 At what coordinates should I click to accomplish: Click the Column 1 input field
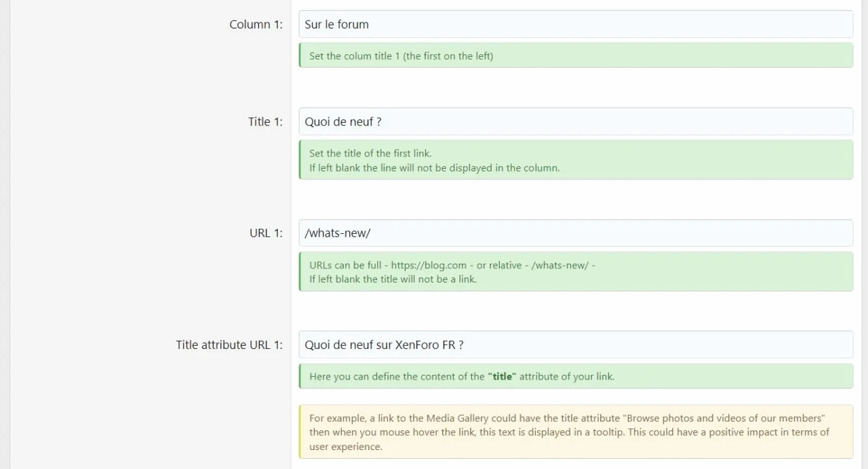coord(575,24)
